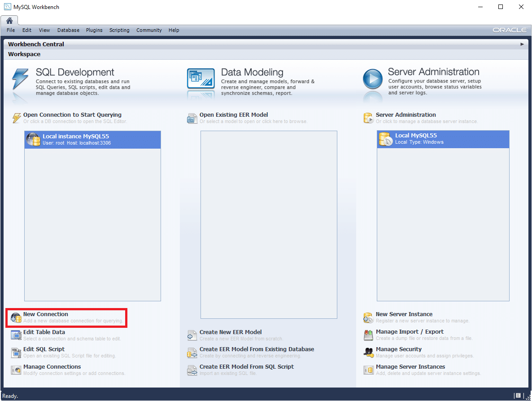Open New Server Instance
This screenshot has width=532, height=401.
pyautogui.click(x=404, y=314)
